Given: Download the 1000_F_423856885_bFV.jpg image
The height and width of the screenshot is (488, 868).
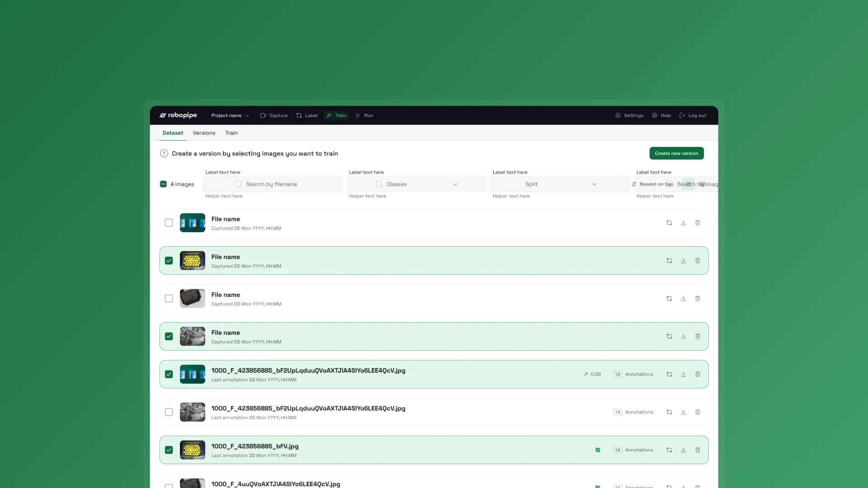Looking at the screenshot, I should click(x=684, y=450).
